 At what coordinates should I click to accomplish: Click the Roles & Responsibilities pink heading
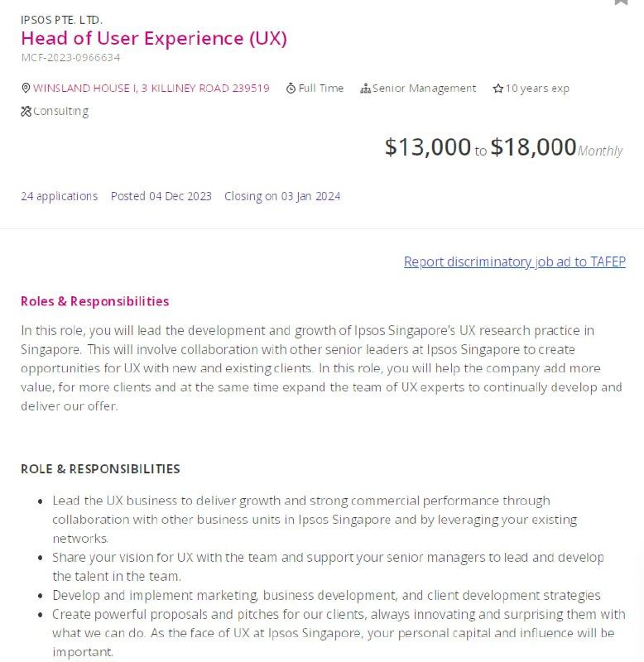point(95,301)
